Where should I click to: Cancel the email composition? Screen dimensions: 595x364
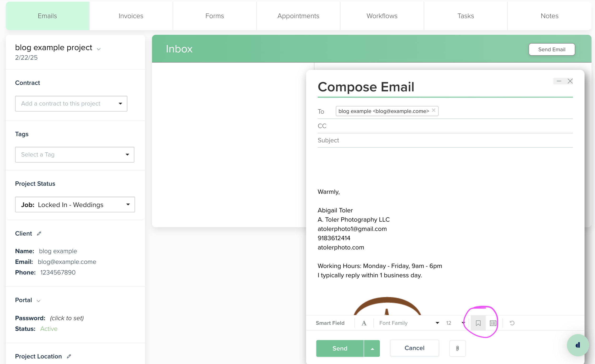(x=414, y=348)
